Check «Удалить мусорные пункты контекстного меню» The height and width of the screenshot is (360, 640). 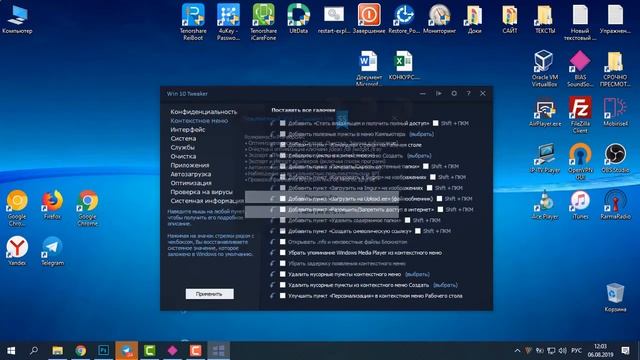282,274
